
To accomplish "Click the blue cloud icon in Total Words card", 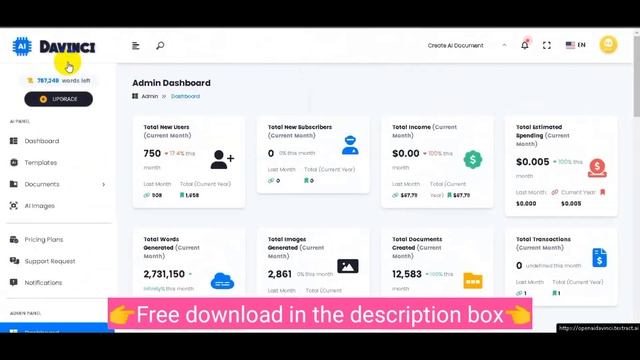I will (x=222, y=281).
